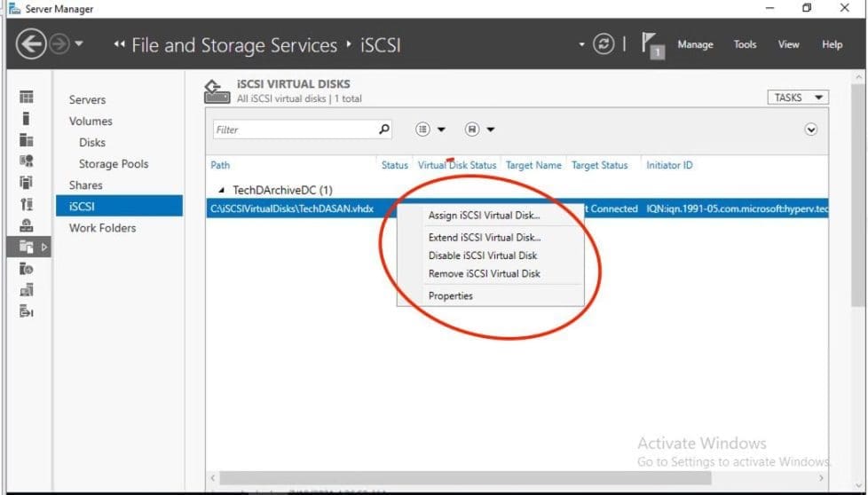Open Dashboard from the sidebar icons

pos(27,97)
